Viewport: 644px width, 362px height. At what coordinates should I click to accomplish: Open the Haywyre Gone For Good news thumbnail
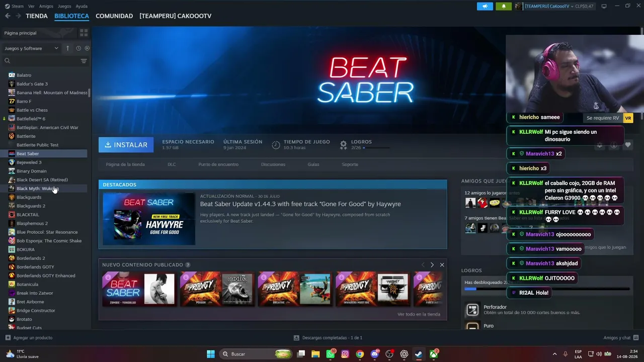149,219
